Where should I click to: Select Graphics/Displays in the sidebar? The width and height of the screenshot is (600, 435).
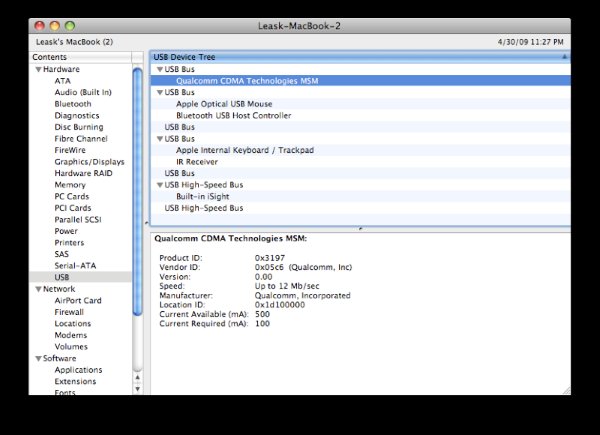click(x=89, y=162)
